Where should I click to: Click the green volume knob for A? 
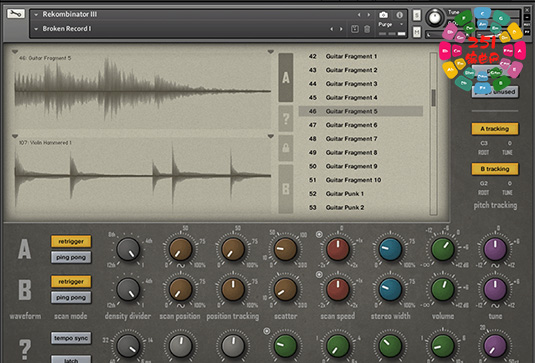point(443,249)
